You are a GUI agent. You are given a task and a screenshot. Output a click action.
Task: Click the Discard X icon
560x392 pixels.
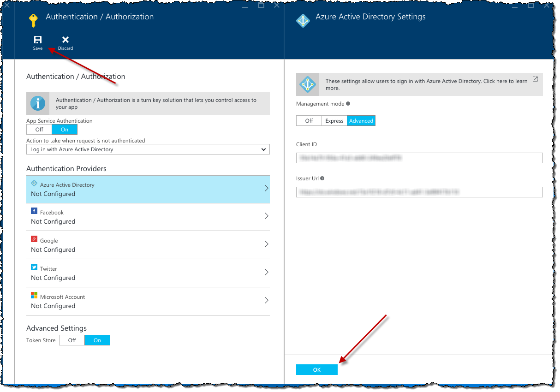(x=66, y=40)
